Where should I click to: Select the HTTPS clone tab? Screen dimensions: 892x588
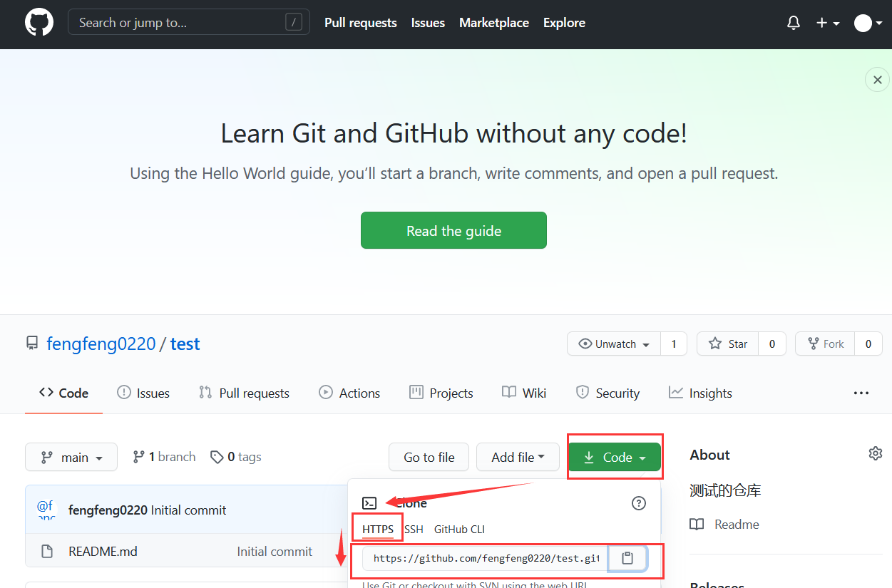point(378,530)
